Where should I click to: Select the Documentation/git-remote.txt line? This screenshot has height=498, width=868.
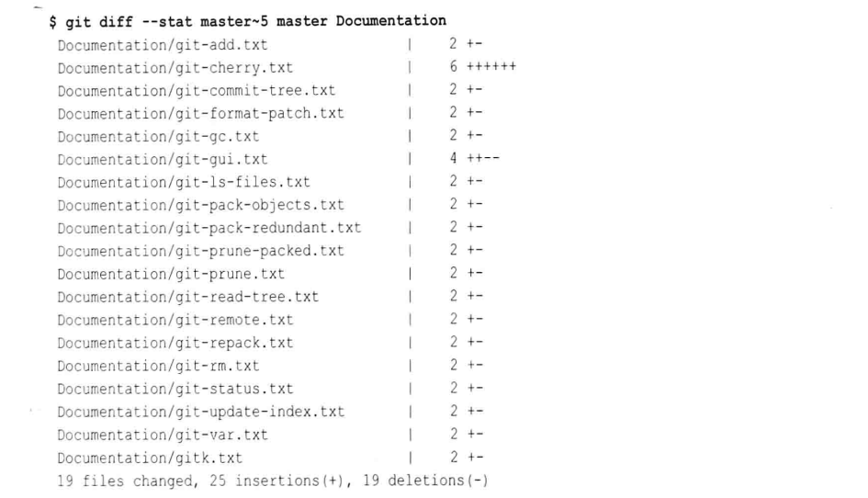tap(270, 320)
